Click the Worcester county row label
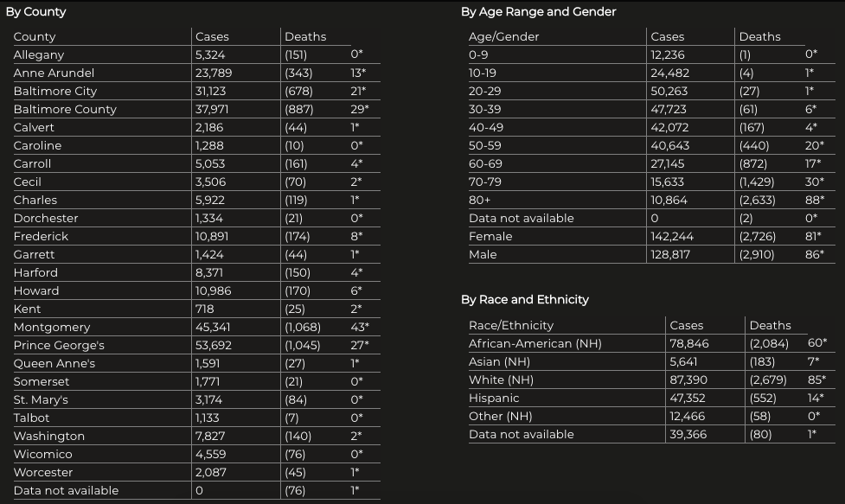Screen dimensions: 845x504 point(43,472)
